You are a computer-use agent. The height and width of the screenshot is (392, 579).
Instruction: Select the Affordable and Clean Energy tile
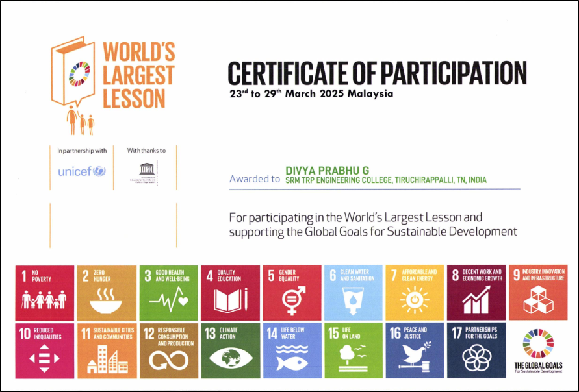coord(415,293)
